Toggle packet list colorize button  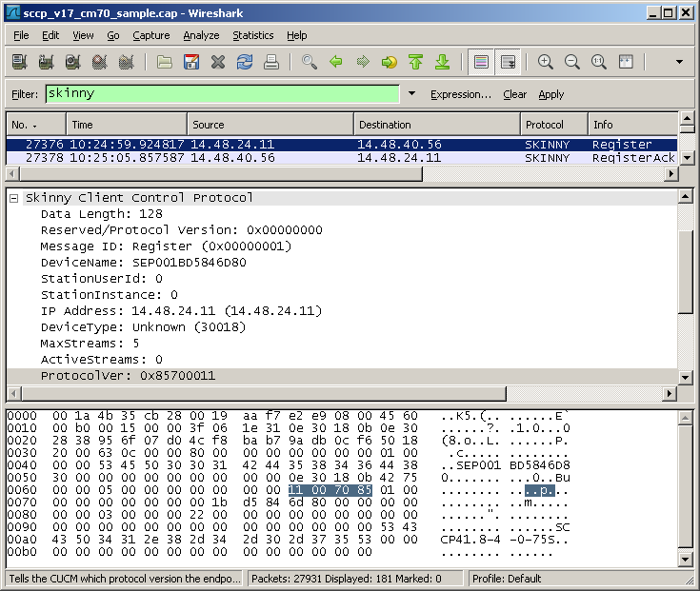click(x=481, y=62)
